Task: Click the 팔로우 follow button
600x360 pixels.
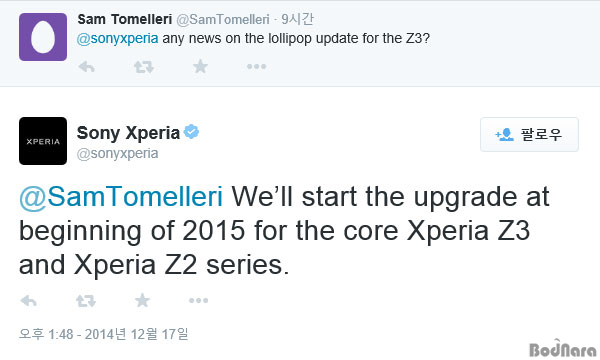Action: coord(529,134)
